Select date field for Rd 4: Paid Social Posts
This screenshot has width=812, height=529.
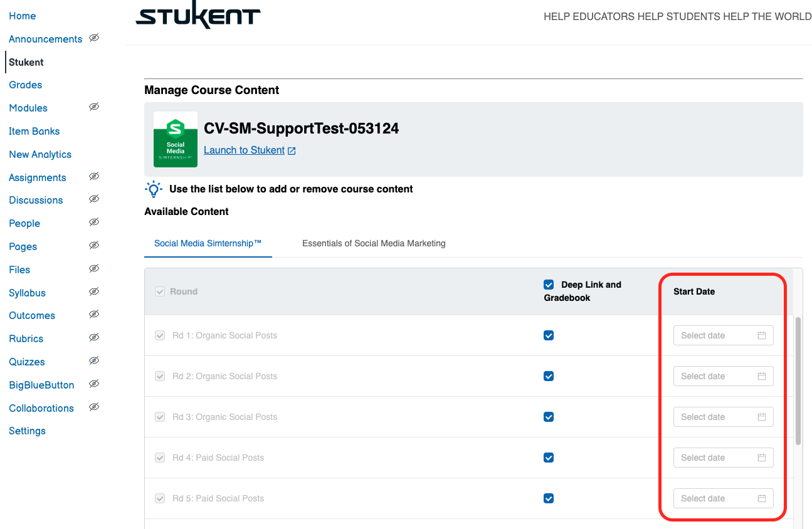click(x=724, y=458)
